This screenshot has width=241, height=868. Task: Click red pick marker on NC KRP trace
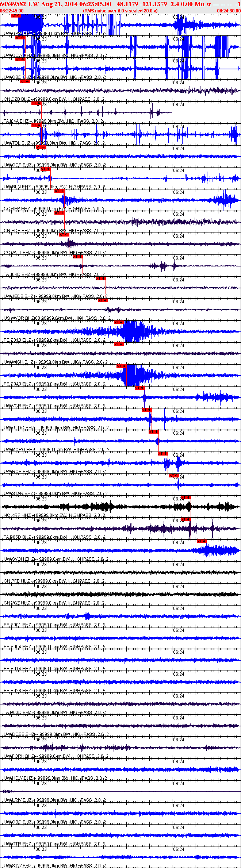click(x=186, y=498)
